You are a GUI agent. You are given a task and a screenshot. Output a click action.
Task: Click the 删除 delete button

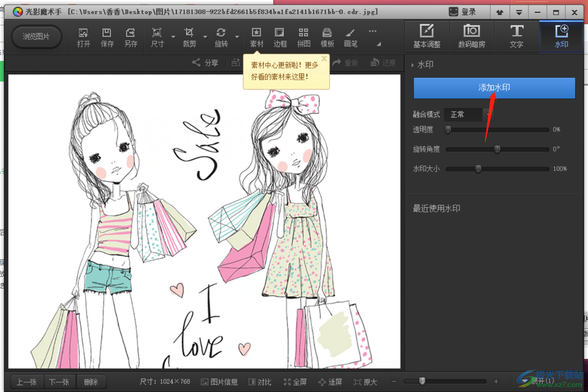coord(91,382)
